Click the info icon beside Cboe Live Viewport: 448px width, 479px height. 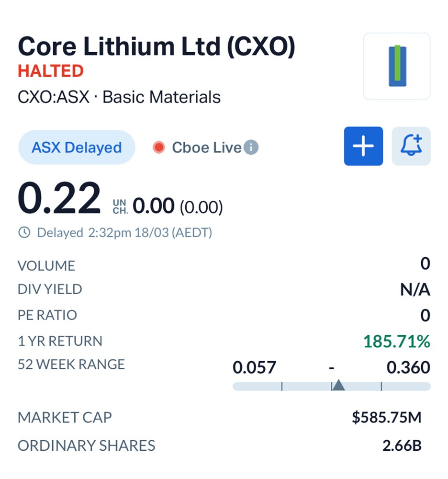(x=251, y=147)
